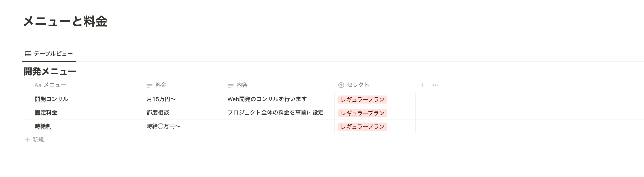Screen dimensions: 644x177
Task: Click the Aa title icon beside メニュー
Action: tap(38, 85)
